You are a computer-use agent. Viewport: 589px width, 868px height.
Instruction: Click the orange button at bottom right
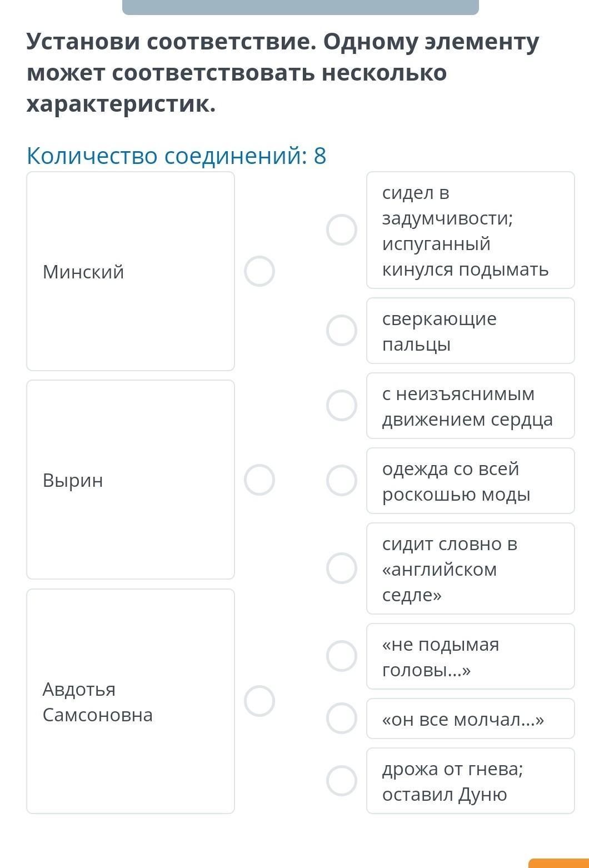558,863
